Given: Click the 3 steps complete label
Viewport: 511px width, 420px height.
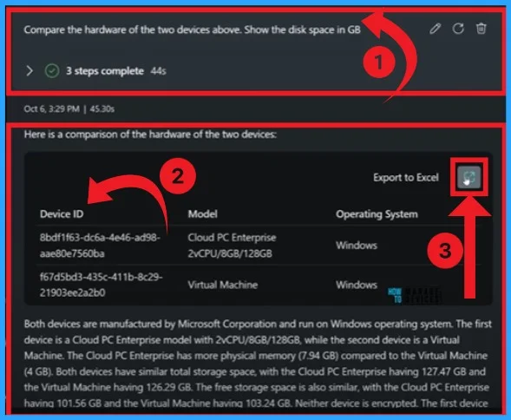Looking at the screenshot, I should tap(105, 71).
